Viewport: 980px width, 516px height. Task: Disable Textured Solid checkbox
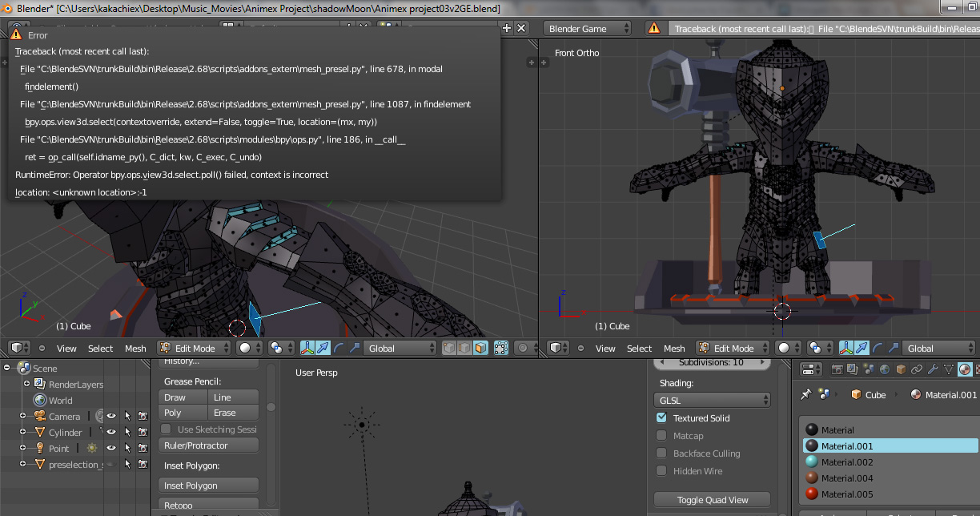point(661,417)
